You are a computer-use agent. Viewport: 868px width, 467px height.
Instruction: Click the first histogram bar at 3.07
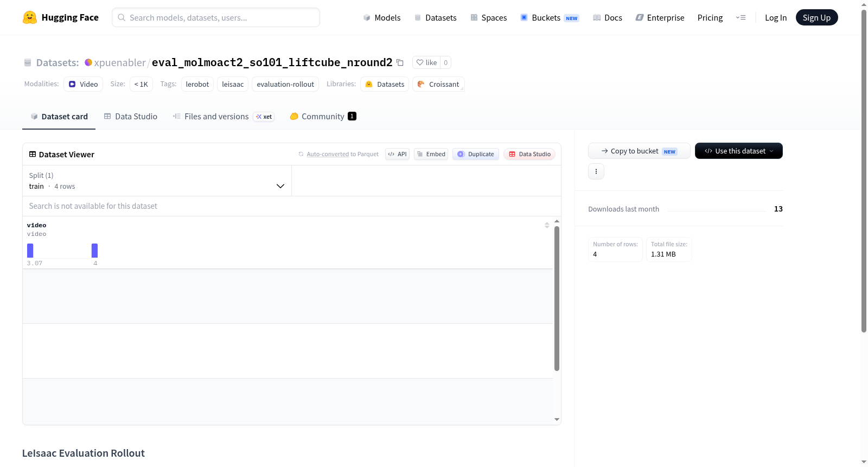point(30,251)
